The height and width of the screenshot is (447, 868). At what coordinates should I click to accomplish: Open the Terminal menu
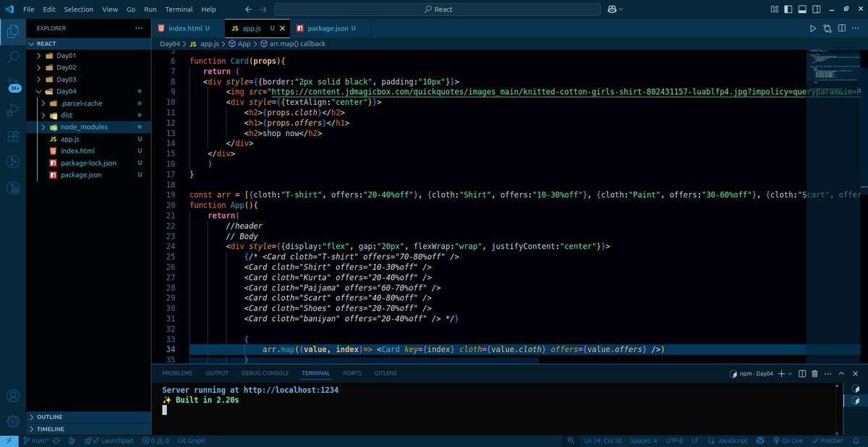tap(179, 9)
